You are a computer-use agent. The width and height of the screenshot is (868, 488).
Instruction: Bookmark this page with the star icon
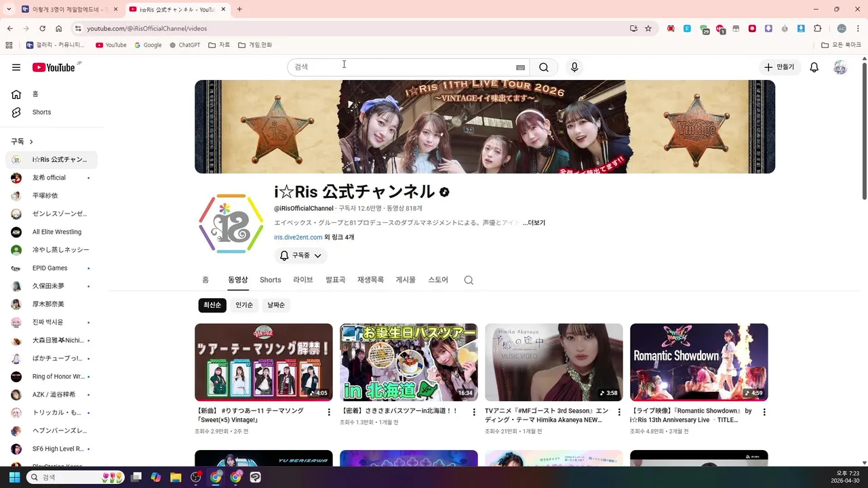point(648,28)
